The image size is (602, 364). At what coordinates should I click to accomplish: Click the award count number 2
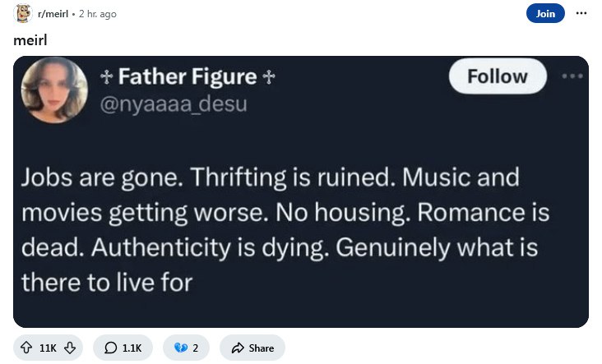(196, 348)
